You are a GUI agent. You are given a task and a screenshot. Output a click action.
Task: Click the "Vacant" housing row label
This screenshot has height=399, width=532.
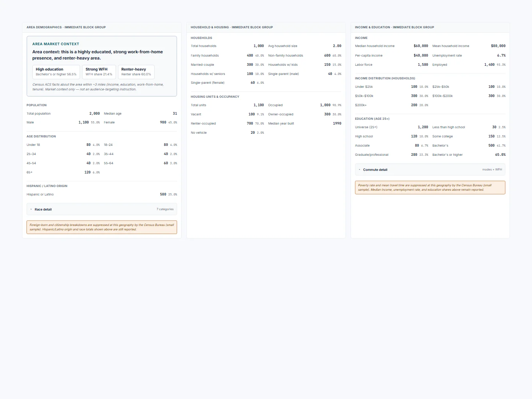pos(196,114)
